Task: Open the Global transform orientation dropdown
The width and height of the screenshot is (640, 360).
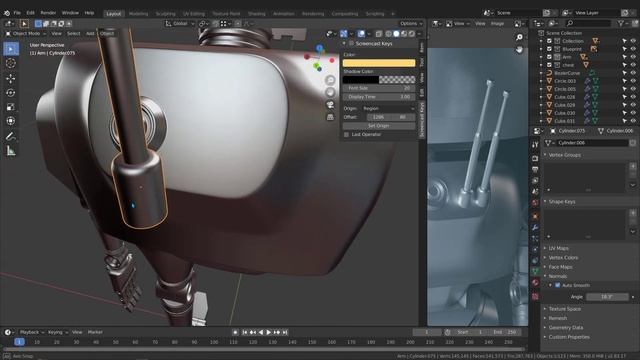Action: (180, 24)
